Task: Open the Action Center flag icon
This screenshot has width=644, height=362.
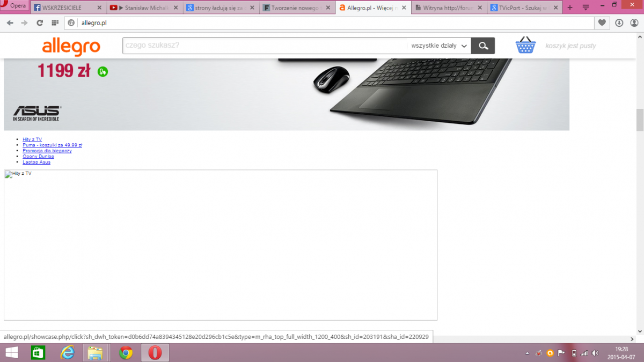Action: pos(561,353)
